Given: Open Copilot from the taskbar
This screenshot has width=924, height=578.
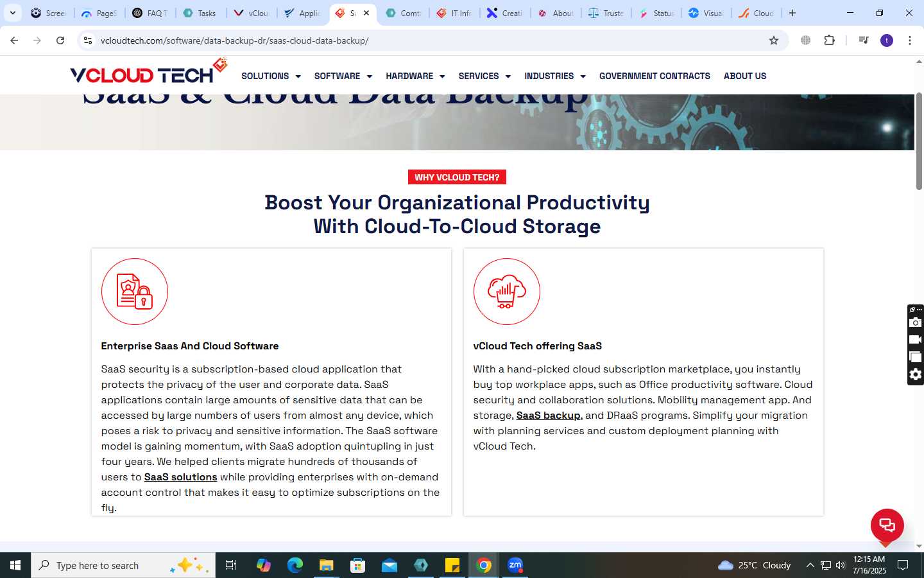Looking at the screenshot, I should [264, 565].
